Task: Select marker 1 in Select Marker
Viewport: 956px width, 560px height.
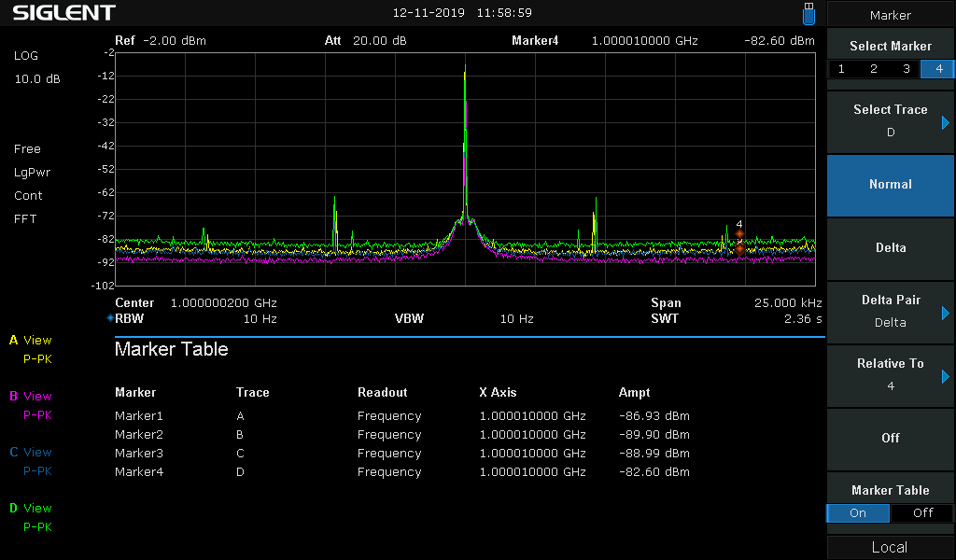Action: [x=841, y=69]
